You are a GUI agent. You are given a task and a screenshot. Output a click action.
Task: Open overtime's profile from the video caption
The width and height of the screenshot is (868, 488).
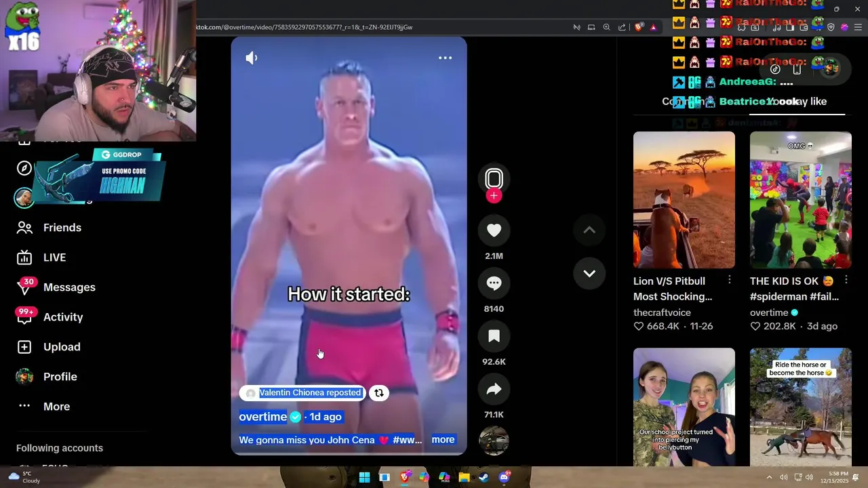[262, 417]
